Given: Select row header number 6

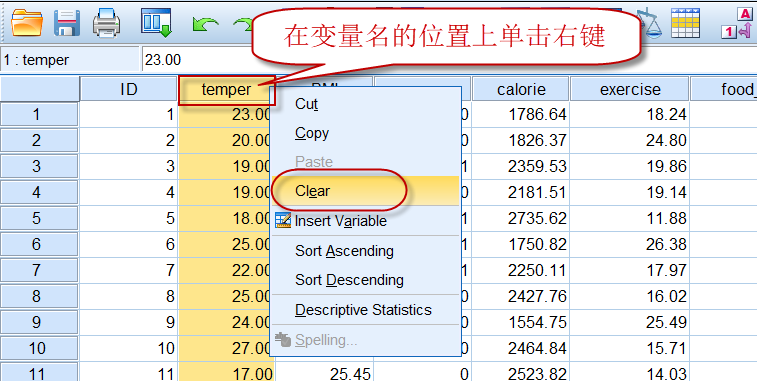Looking at the screenshot, I should coord(39,244).
